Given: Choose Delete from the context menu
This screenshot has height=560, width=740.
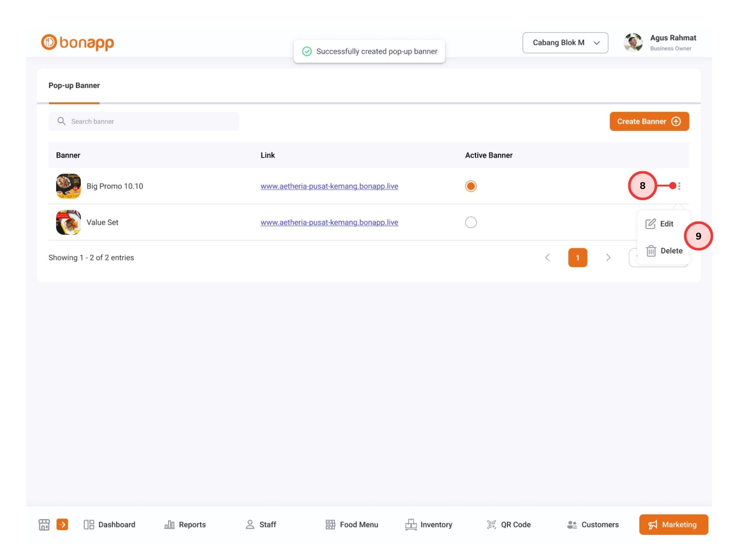Looking at the screenshot, I should tap(664, 251).
